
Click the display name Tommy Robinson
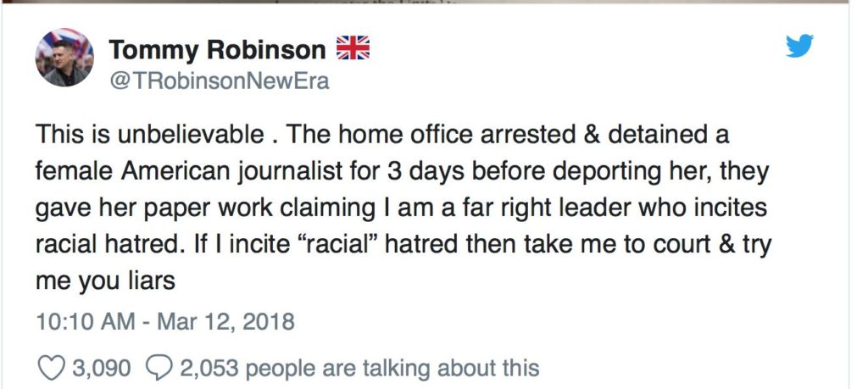218,51
